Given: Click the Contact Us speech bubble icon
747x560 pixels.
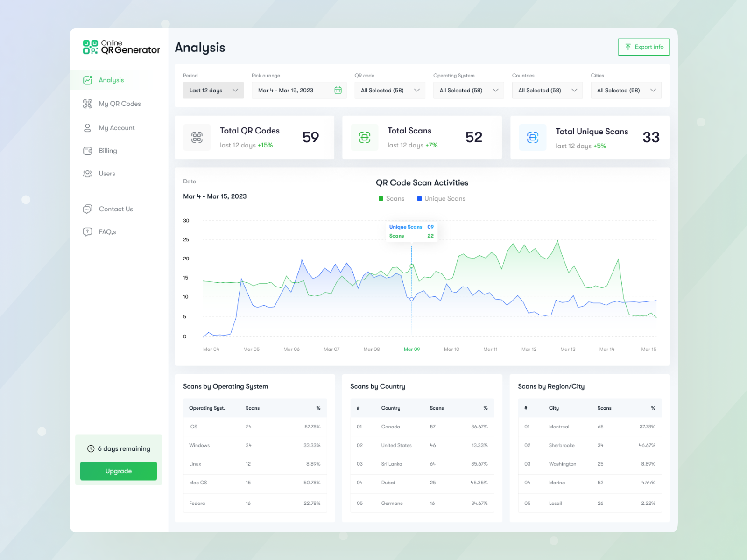Looking at the screenshot, I should [x=87, y=209].
